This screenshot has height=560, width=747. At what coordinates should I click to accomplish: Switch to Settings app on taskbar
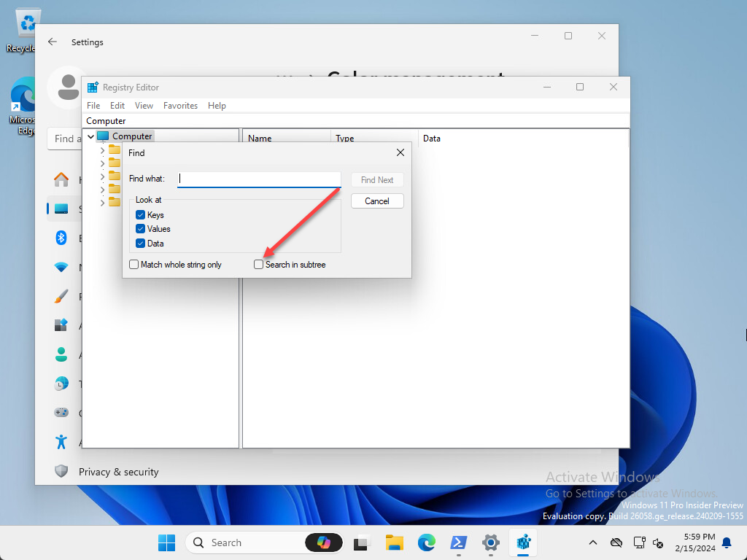(491, 542)
